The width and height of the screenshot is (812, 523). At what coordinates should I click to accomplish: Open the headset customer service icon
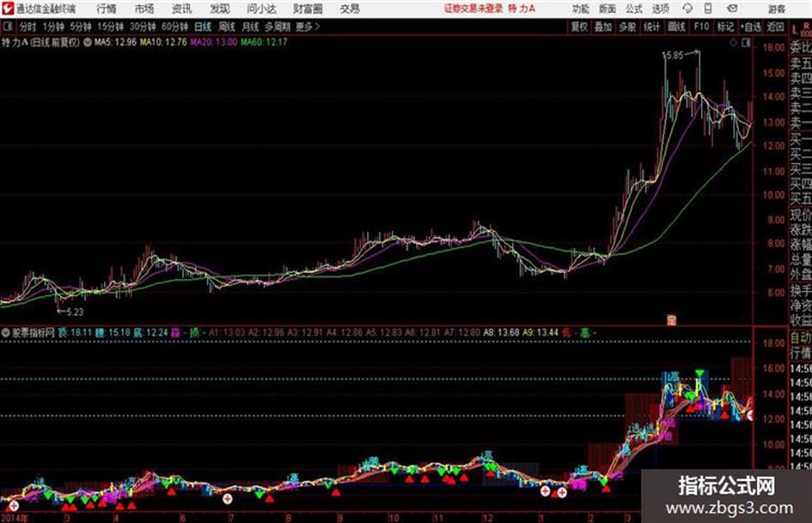pyautogui.click(x=687, y=9)
